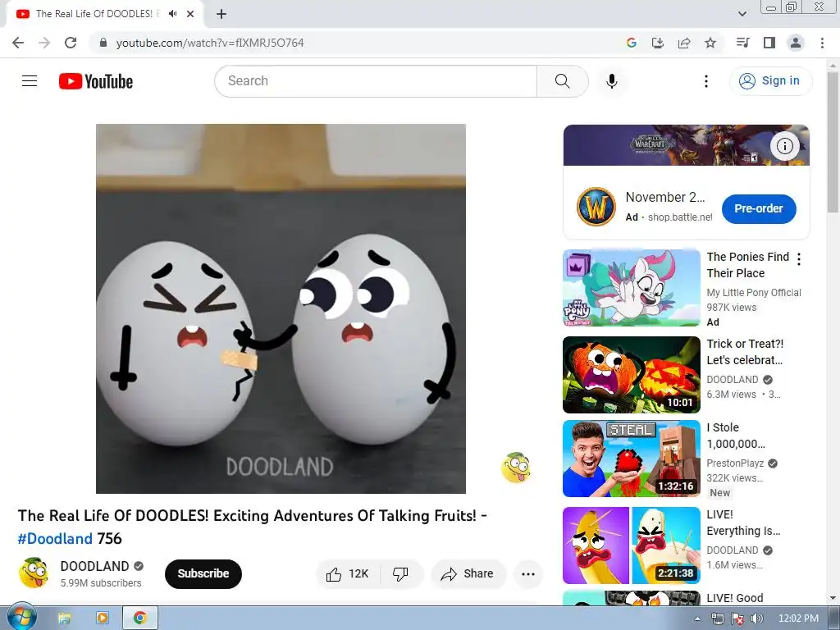Start voice search with microphone icon
Image resolution: width=840 pixels, height=630 pixels.
point(612,81)
